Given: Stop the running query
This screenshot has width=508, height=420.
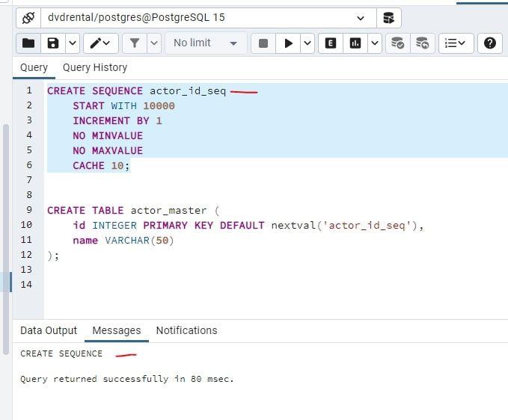Looking at the screenshot, I should coord(263,43).
